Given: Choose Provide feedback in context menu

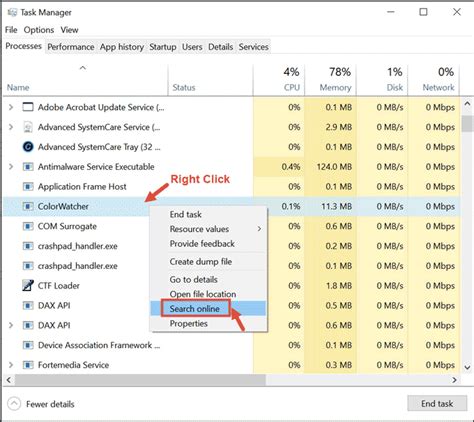Looking at the screenshot, I should [208, 244].
